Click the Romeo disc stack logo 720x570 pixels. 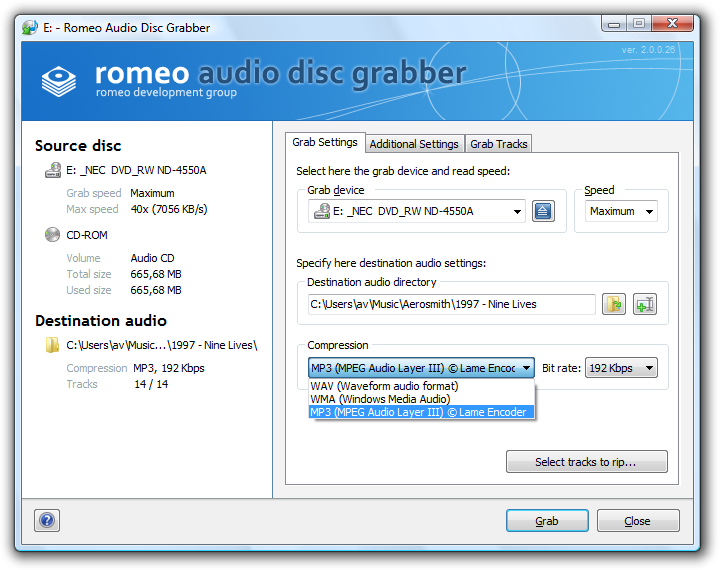click(59, 81)
